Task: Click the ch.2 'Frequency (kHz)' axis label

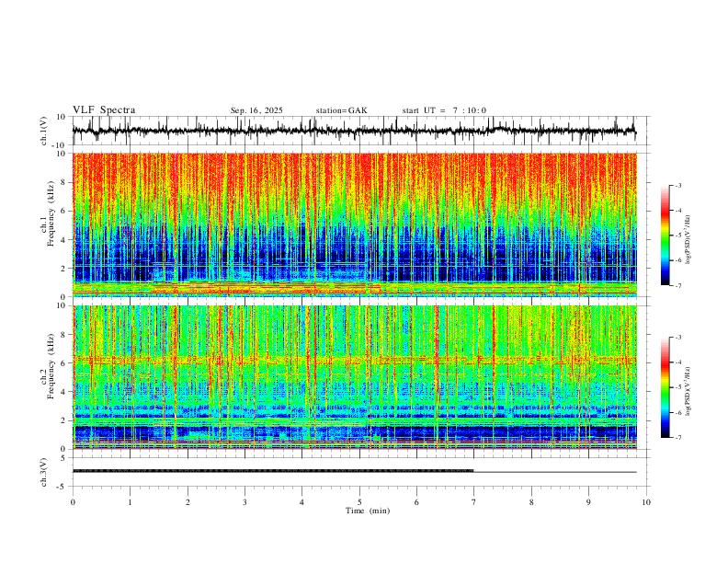Action: click(51, 366)
